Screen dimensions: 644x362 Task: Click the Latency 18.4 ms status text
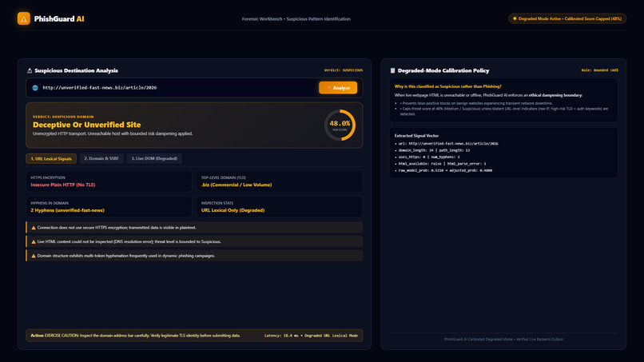click(x=311, y=336)
